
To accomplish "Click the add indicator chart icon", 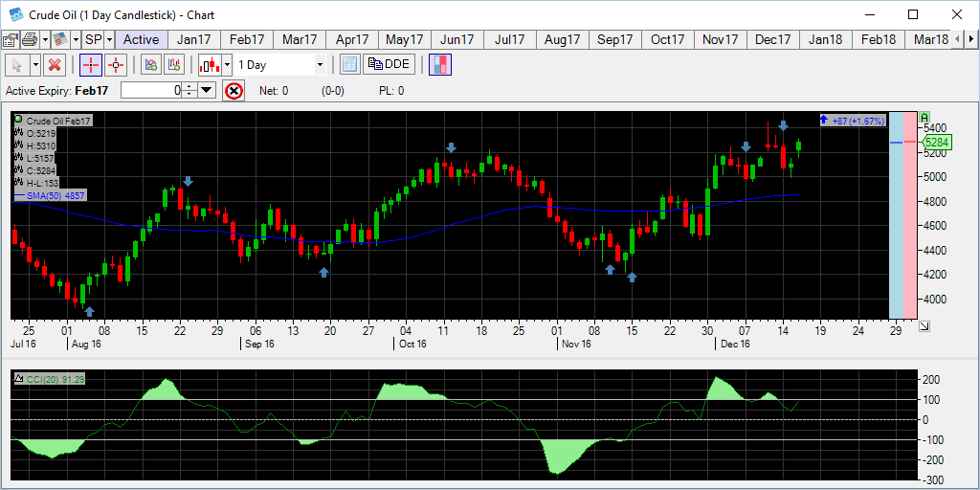I will tap(149, 64).
